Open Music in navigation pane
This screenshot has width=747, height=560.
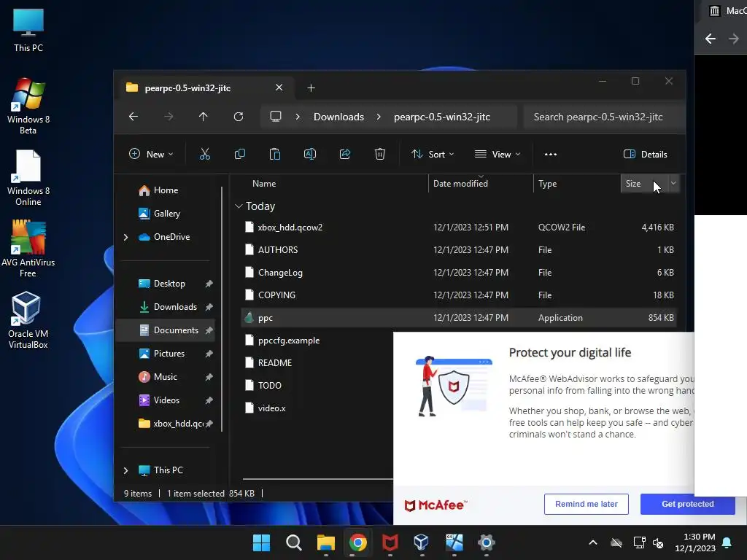pos(166,377)
